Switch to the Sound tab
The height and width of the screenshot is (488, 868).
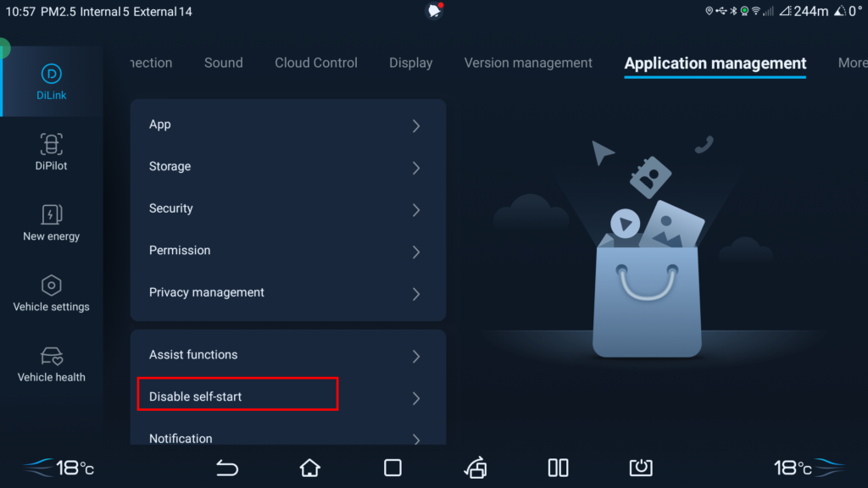(x=224, y=63)
